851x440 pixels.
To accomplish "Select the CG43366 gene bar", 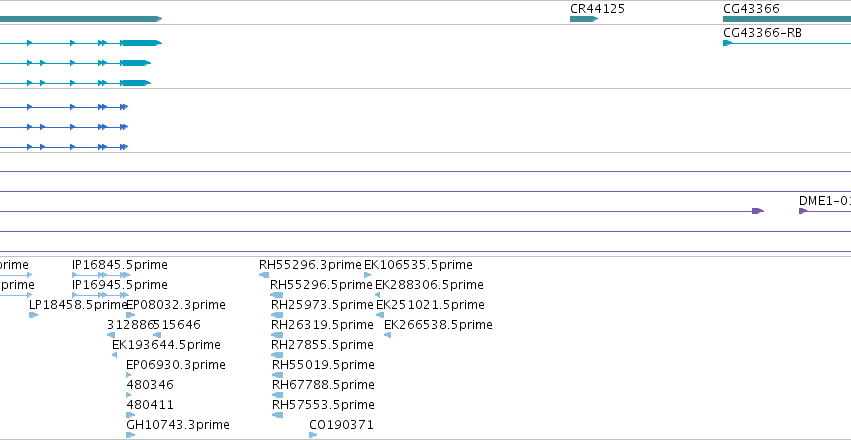I will click(x=787, y=19).
